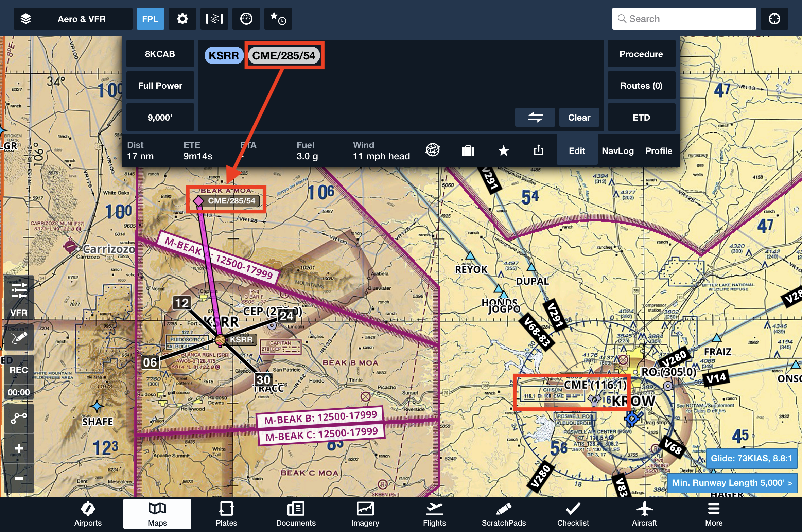Zoom the map in with plus
The width and height of the screenshot is (802, 532).
click(19, 448)
